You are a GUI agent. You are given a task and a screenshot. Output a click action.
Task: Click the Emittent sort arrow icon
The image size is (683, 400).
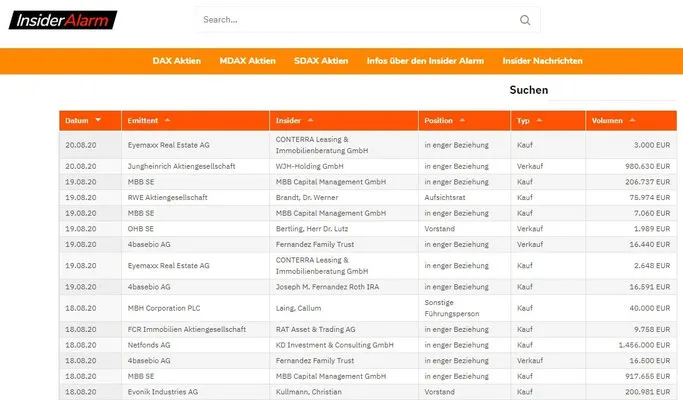tap(167, 120)
